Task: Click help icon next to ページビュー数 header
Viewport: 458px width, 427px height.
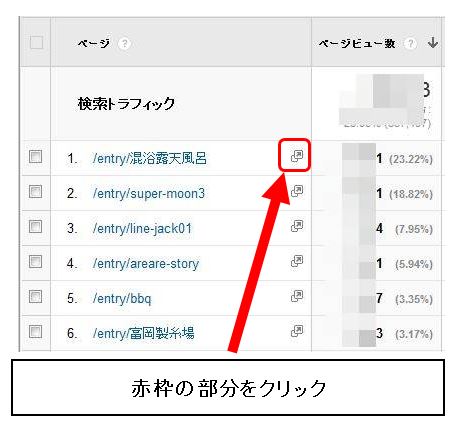Action: (410, 43)
